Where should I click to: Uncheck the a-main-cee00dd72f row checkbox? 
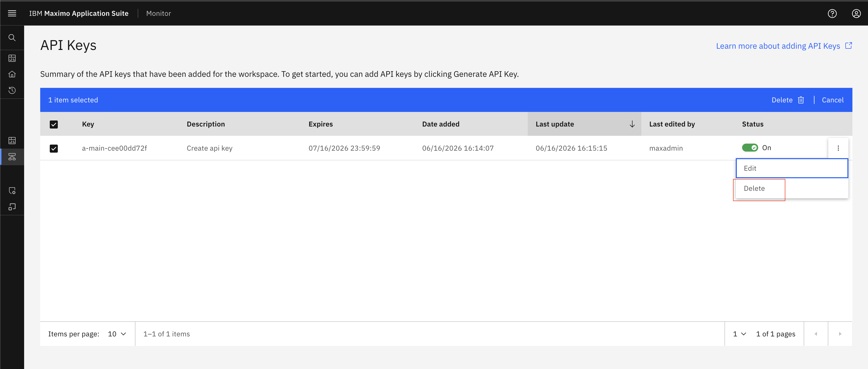(x=54, y=148)
